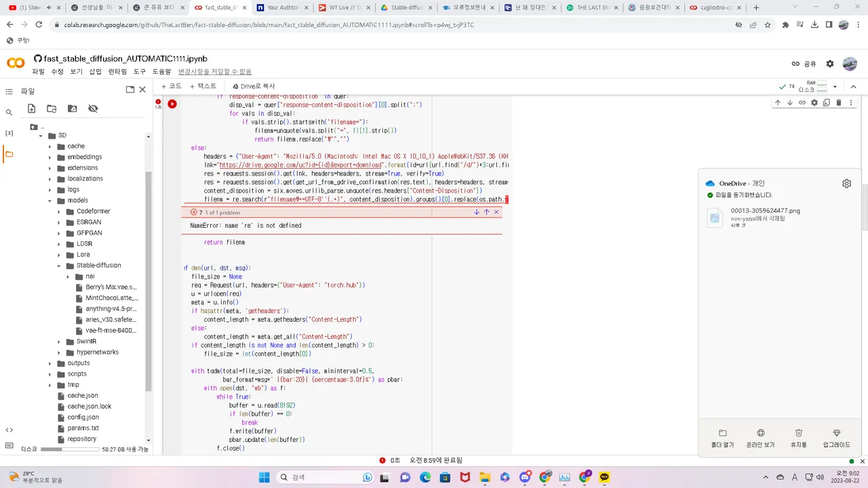
Task: Open the variables {x} panel
Action: 9,134
